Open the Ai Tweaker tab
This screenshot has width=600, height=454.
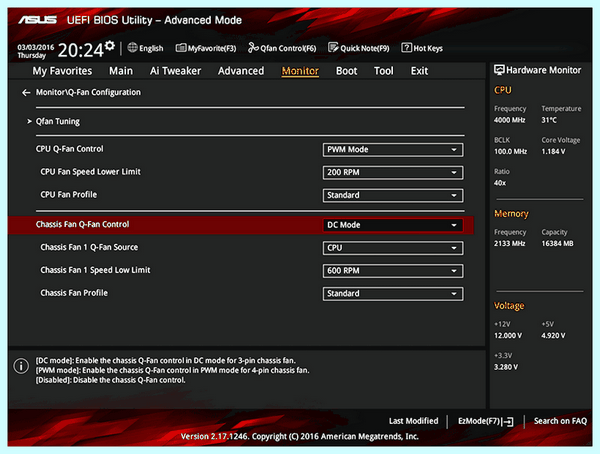click(x=175, y=71)
